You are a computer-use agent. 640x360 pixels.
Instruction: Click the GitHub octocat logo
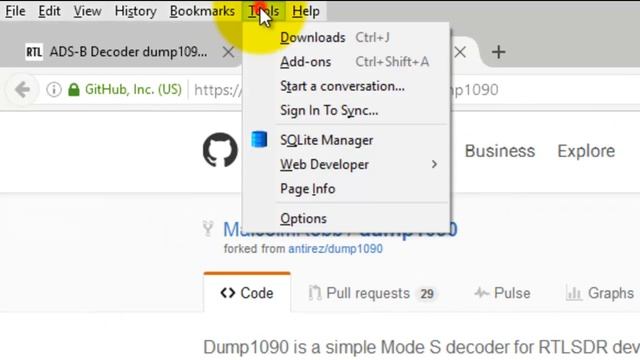tap(220, 150)
